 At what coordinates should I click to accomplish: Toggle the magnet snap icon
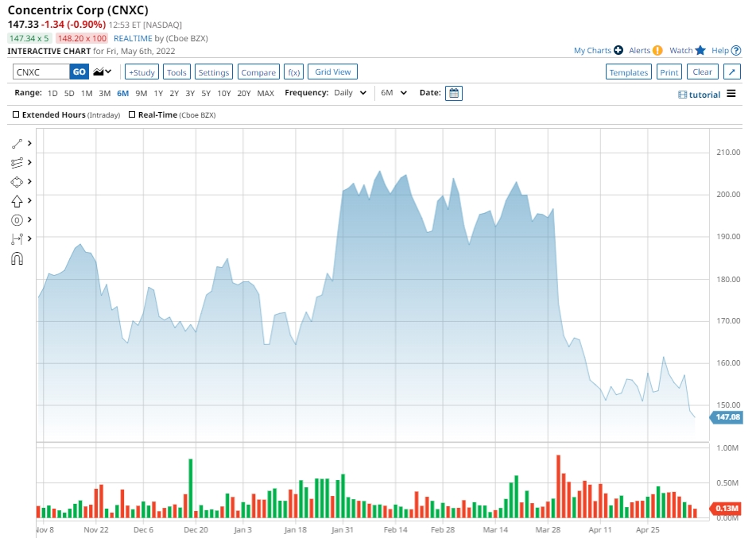[17, 259]
